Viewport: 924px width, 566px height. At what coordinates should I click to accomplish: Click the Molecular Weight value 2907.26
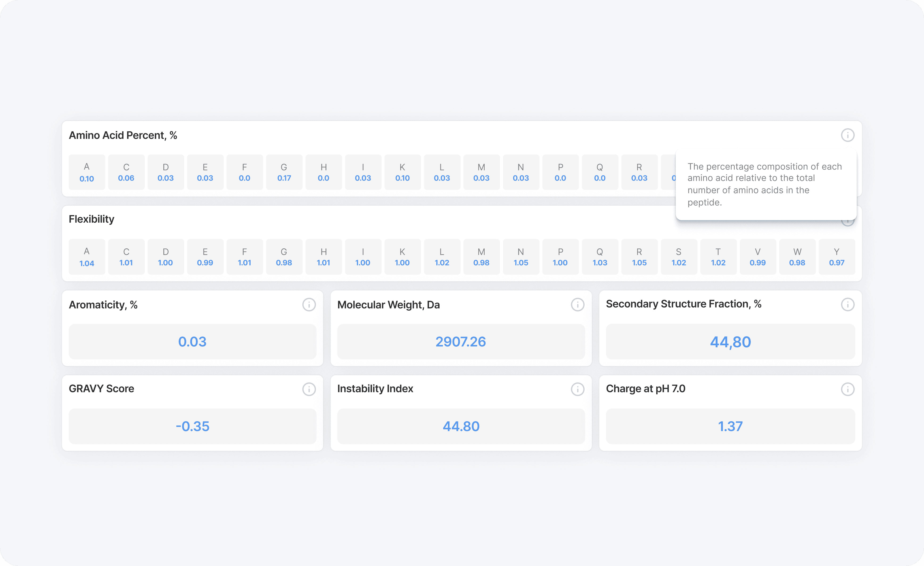[x=461, y=342]
